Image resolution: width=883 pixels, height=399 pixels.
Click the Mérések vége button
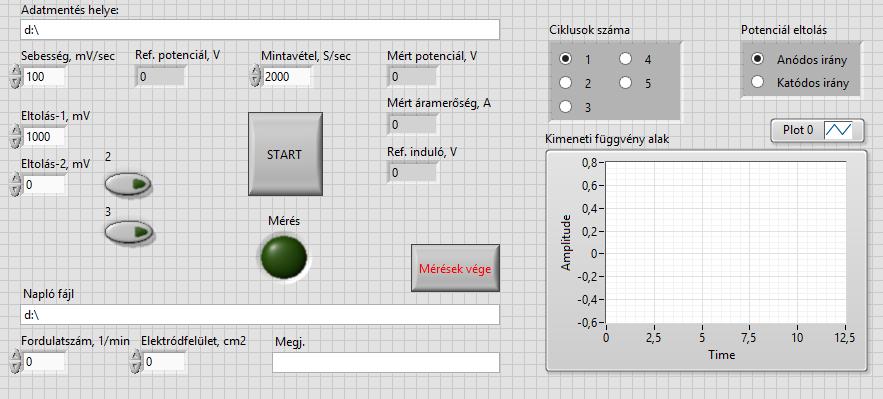455,268
